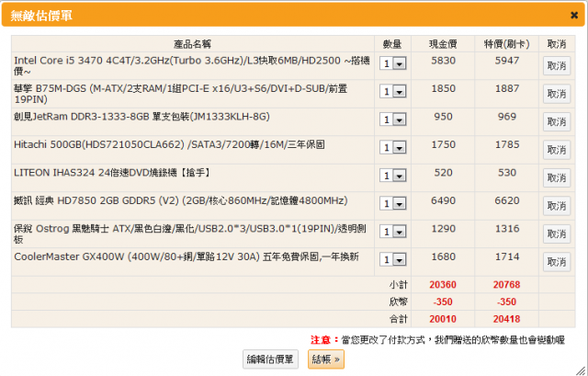Open quantity dropdown for 撼訊 HD7850 2GB
Screen dimensions: 588x376
(x=392, y=203)
